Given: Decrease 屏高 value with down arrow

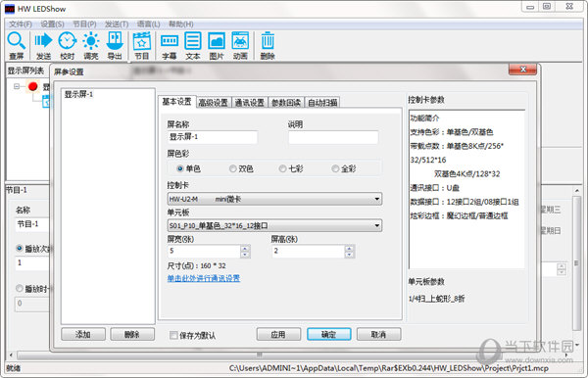Looking at the screenshot, I should 349,255.
